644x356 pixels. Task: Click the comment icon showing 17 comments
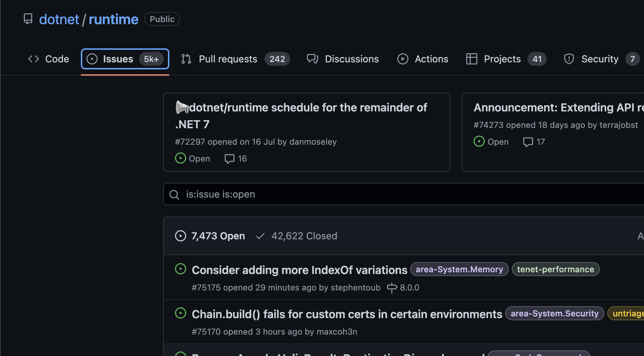(528, 142)
